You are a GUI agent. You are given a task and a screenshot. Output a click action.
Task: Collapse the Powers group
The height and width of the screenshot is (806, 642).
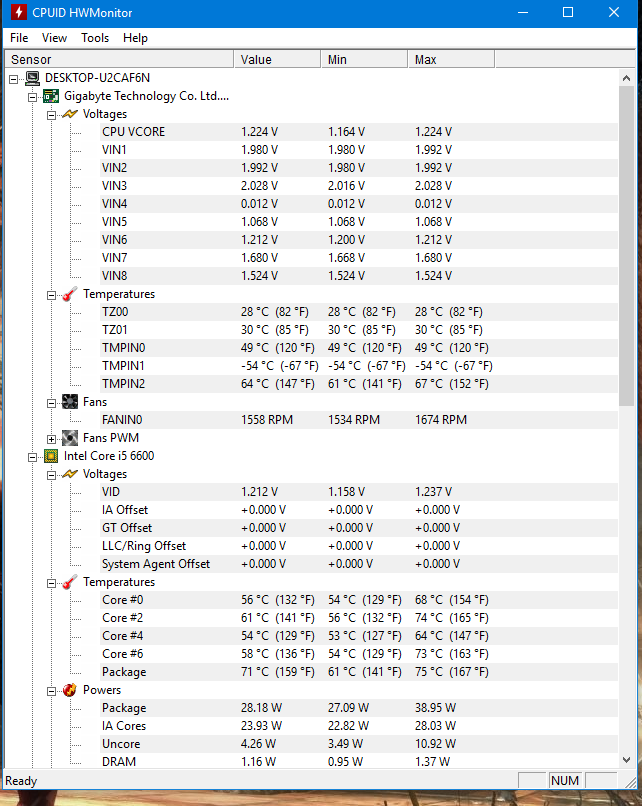click(51, 691)
